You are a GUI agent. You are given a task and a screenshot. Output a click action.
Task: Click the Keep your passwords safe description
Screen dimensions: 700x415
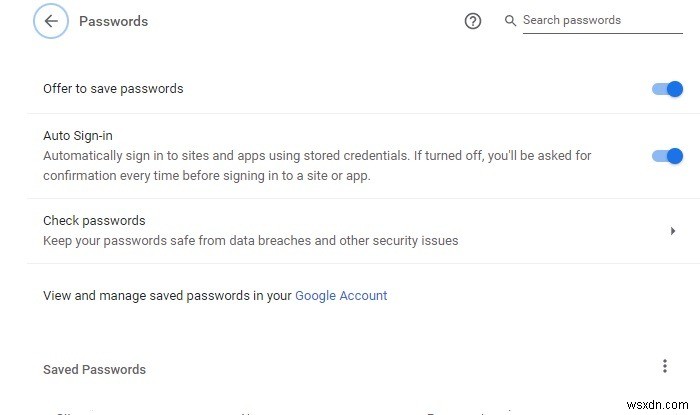tap(250, 241)
